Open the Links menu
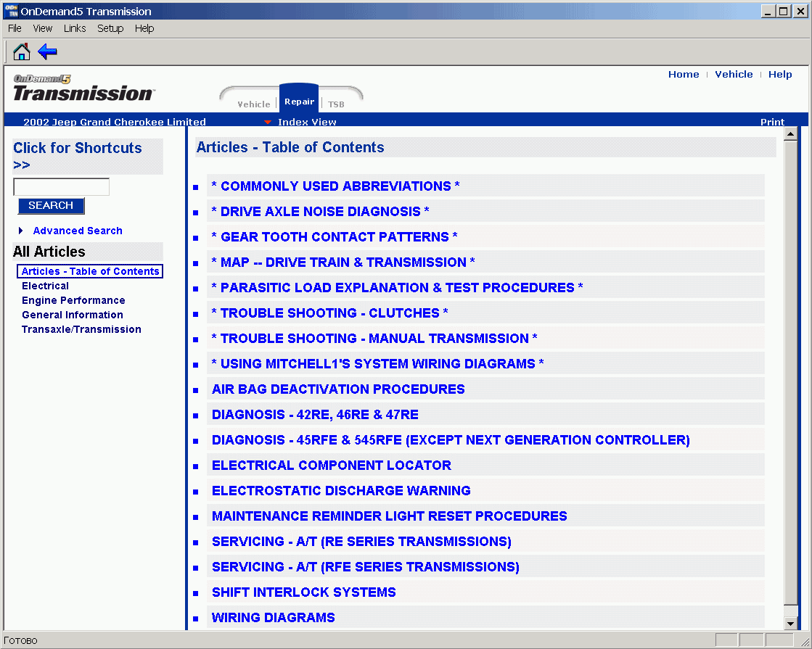812x649 pixels. click(75, 28)
